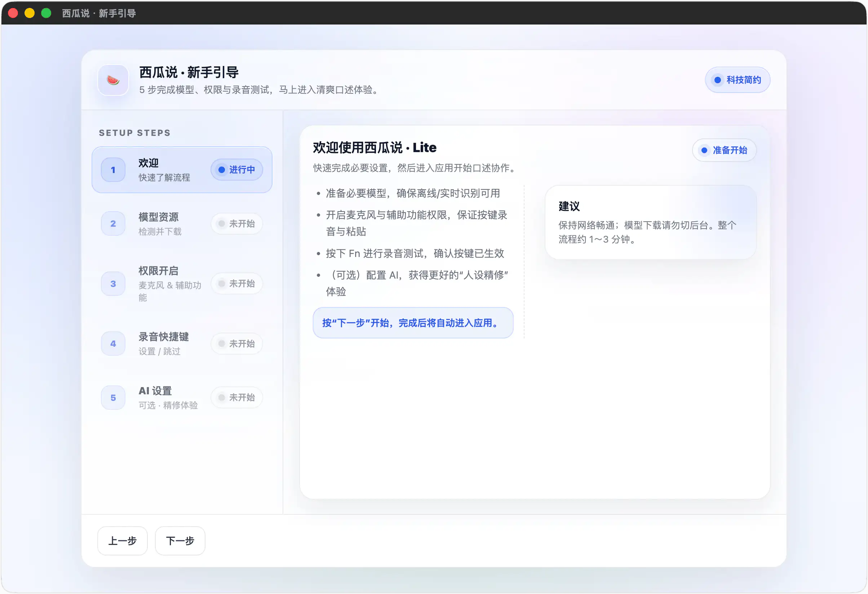This screenshot has height=594, width=868.
Task: Click the 科技简约 theme badge
Action: pos(737,80)
